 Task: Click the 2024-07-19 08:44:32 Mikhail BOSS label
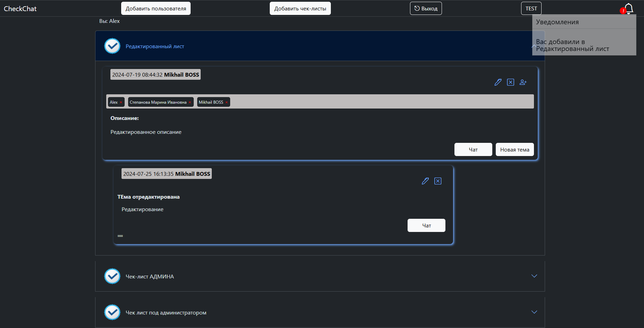[x=156, y=75]
